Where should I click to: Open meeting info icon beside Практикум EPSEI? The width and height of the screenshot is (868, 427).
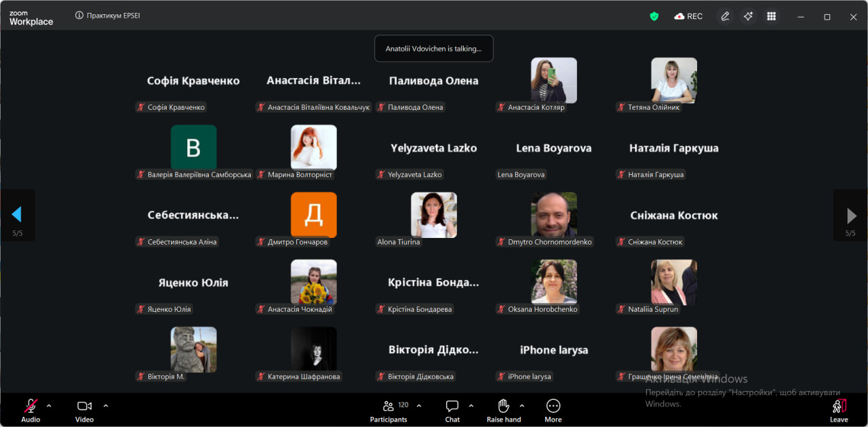coord(79,16)
